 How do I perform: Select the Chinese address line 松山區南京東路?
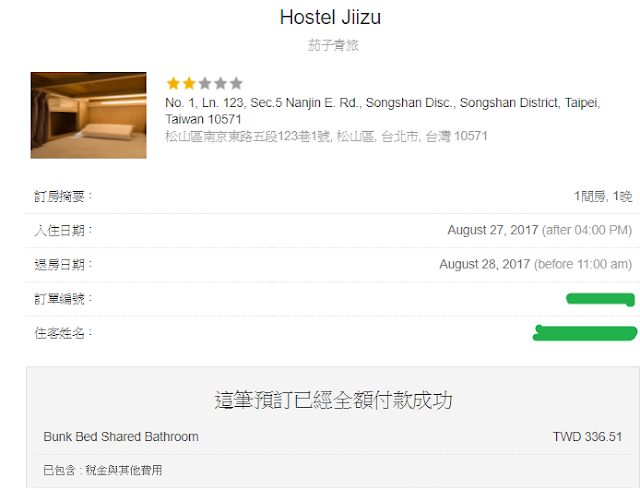(x=326, y=136)
